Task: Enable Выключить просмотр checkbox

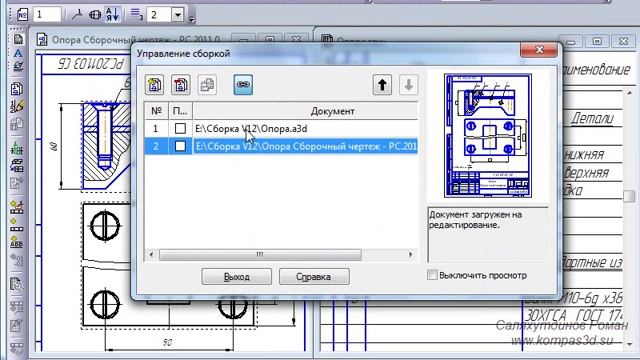Action: click(432, 275)
